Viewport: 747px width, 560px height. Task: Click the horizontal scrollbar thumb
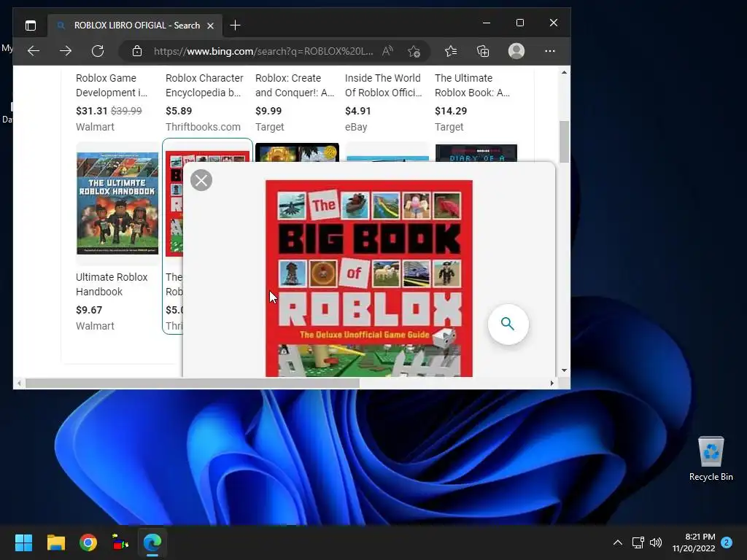click(192, 384)
